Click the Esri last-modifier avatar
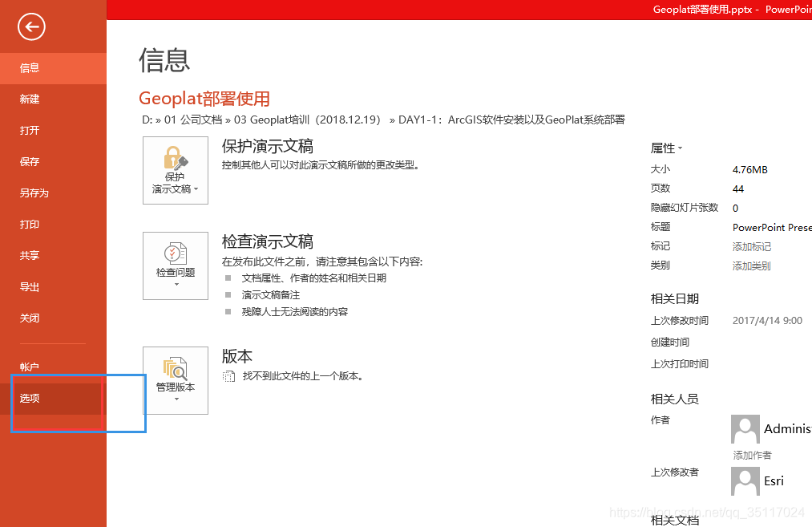Screen dimensions: 812x527 (x=745, y=481)
